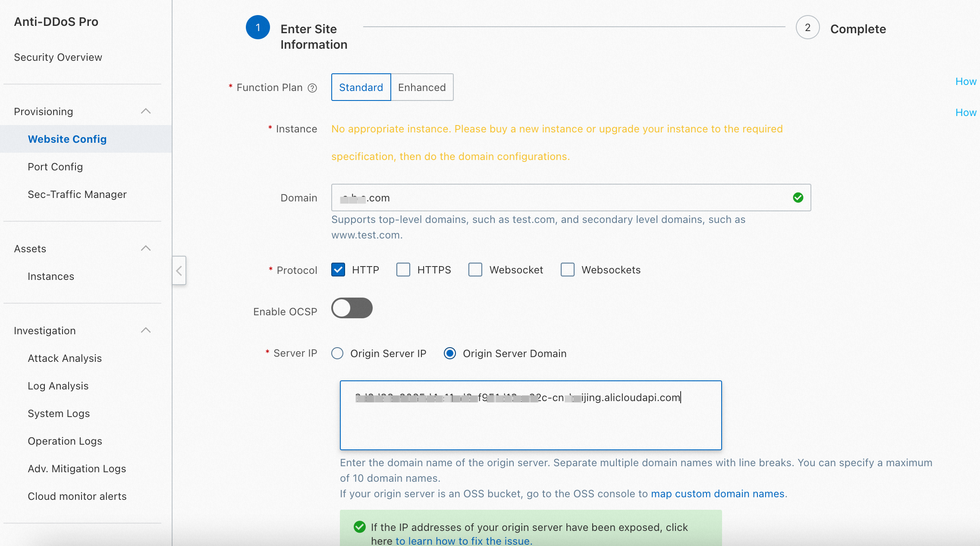Open Port Config in sidebar
980x546 pixels.
coord(55,167)
